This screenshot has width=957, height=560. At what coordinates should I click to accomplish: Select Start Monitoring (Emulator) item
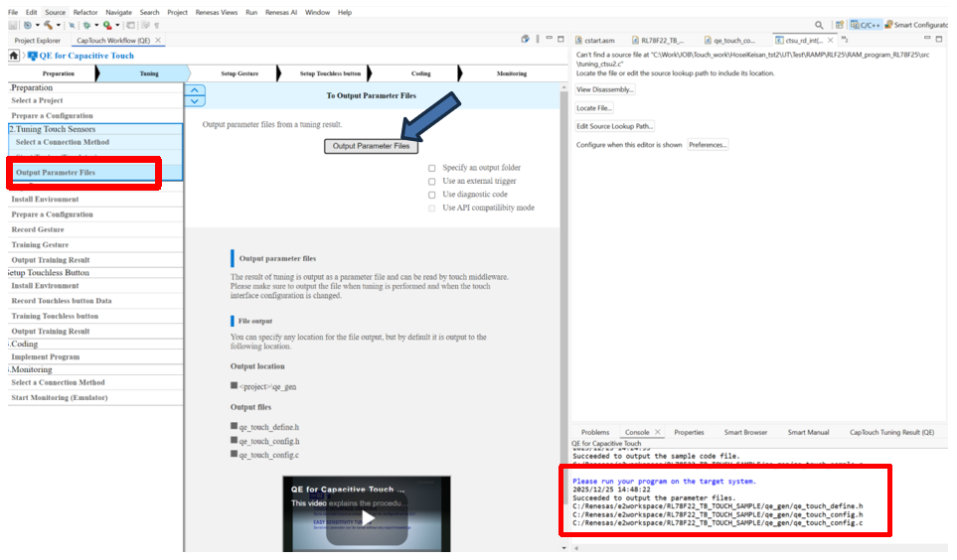click(95, 398)
